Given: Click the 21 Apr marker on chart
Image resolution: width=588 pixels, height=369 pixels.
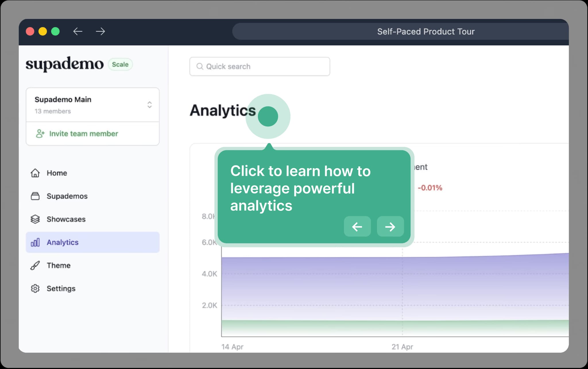Looking at the screenshot, I should coord(402,347).
